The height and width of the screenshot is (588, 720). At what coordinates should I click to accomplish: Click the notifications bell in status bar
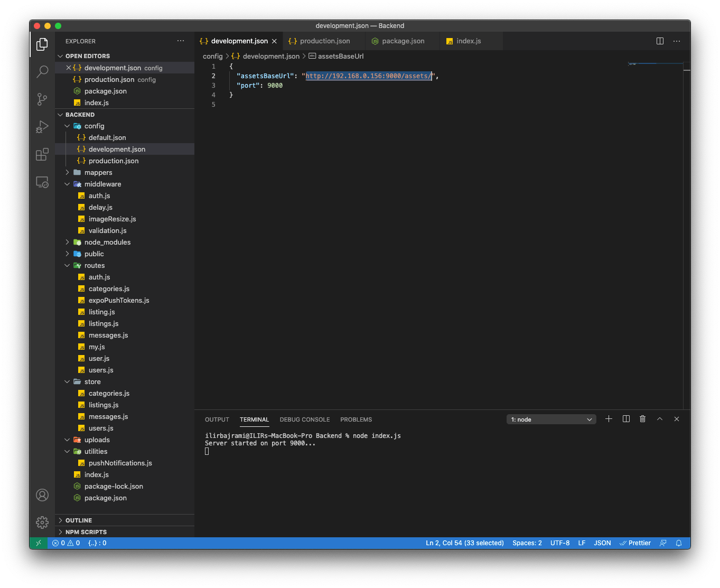click(679, 543)
